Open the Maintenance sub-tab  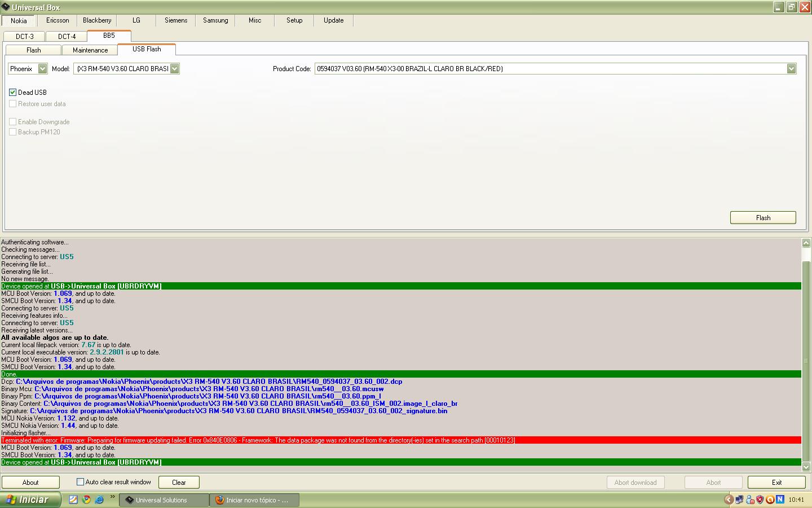click(90, 50)
